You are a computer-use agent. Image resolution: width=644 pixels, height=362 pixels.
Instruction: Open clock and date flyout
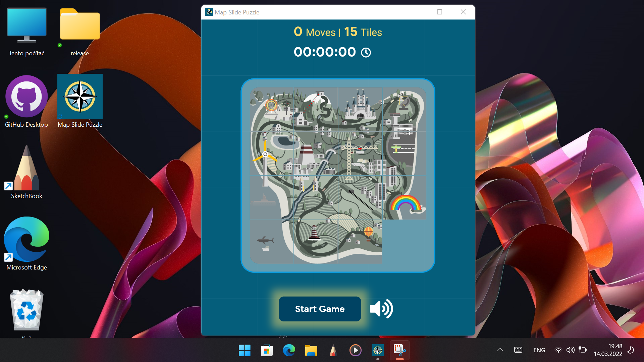[608, 350]
